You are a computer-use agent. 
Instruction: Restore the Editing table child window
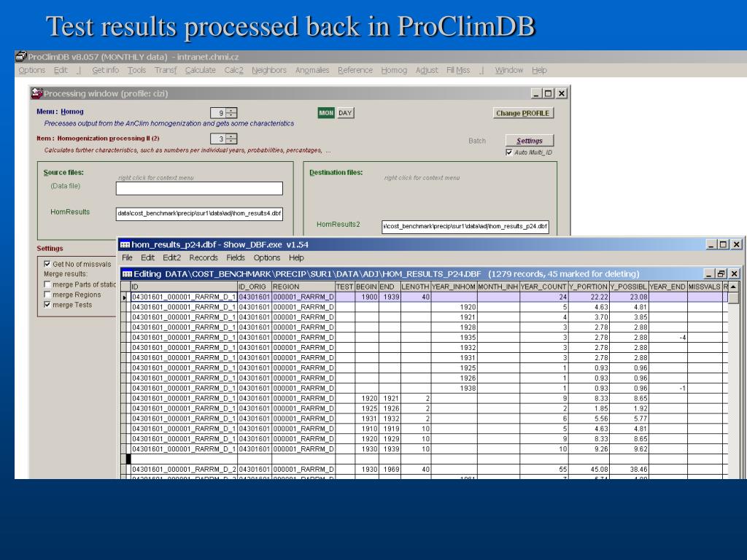(721, 274)
